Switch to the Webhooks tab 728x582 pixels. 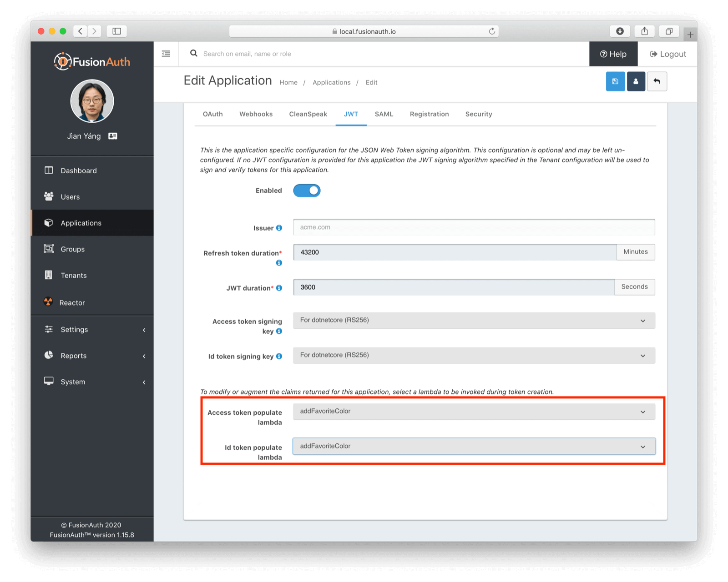pos(256,114)
